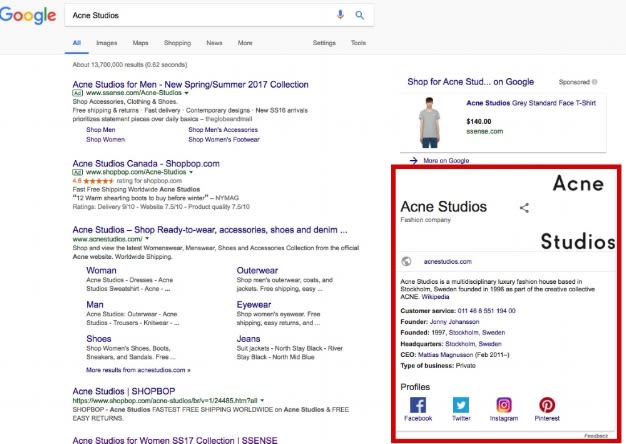Open Shop Women's Footwear sitelink

coord(224,139)
